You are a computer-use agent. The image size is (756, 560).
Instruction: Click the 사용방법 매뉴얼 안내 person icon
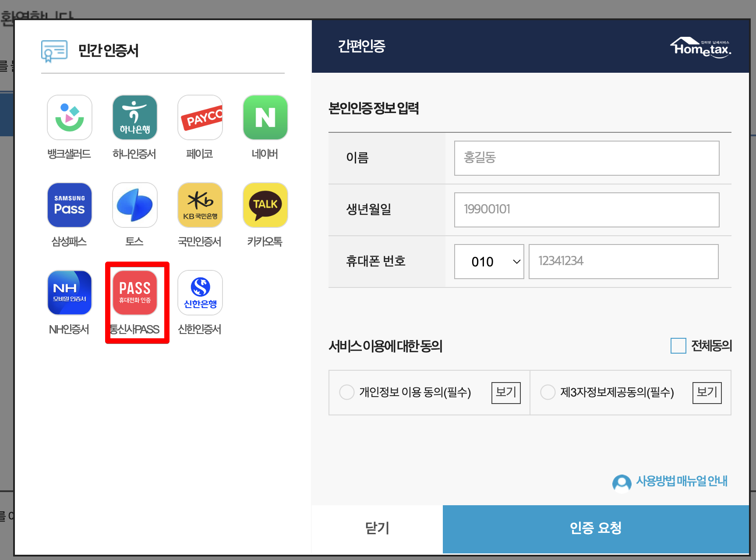[x=622, y=483]
